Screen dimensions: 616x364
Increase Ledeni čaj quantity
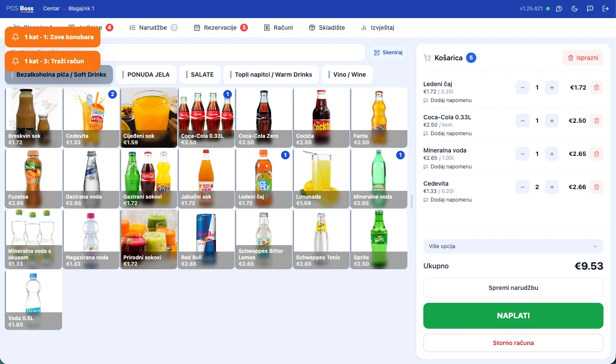coord(552,87)
